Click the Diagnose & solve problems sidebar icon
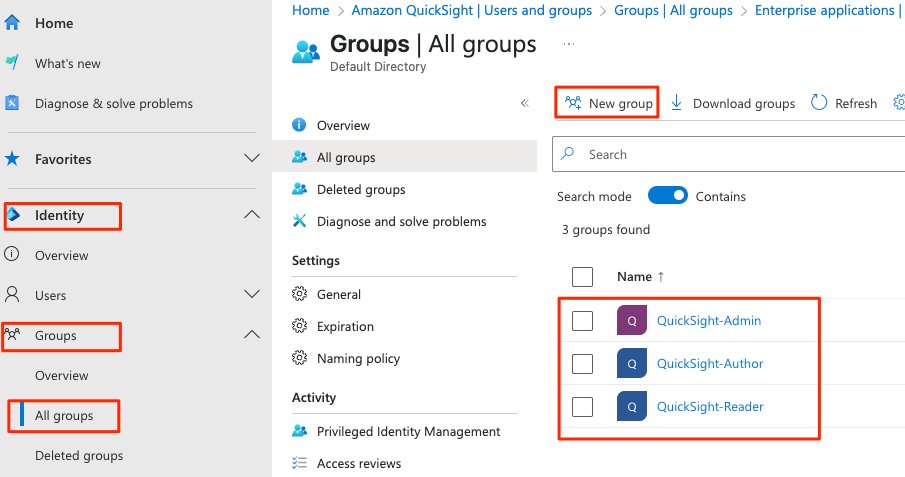Image resolution: width=905 pixels, height=477 pixels. pyautogui.click(x=12, y=103)
